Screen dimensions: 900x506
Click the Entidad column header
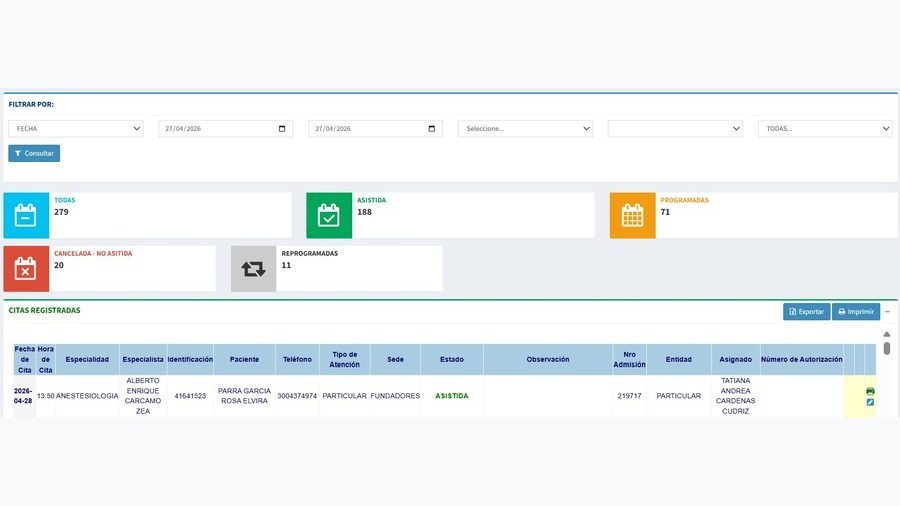(678, 360)
